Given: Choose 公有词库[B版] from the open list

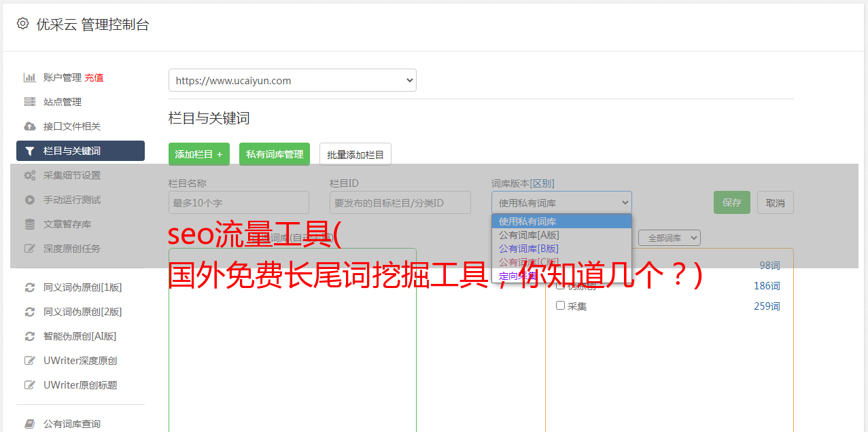Looking at the screenshot, I should [561, 249].
